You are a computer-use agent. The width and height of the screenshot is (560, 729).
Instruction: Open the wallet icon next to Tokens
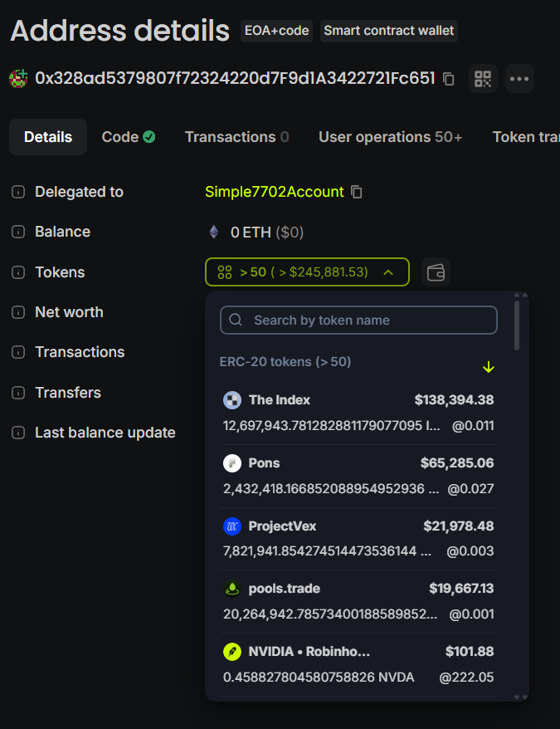pyautogui.click(x=436, y=272)
